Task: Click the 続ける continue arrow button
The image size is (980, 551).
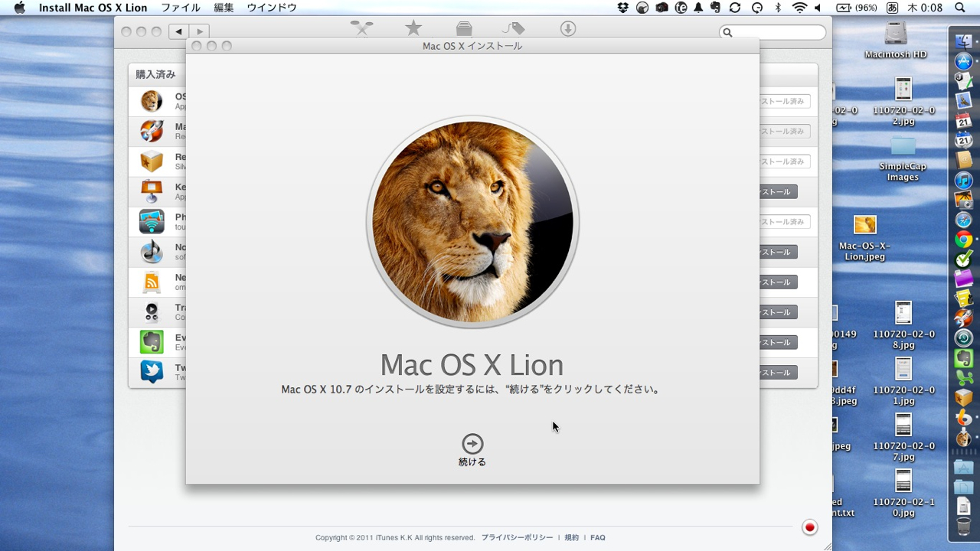Action: point(472,444)
